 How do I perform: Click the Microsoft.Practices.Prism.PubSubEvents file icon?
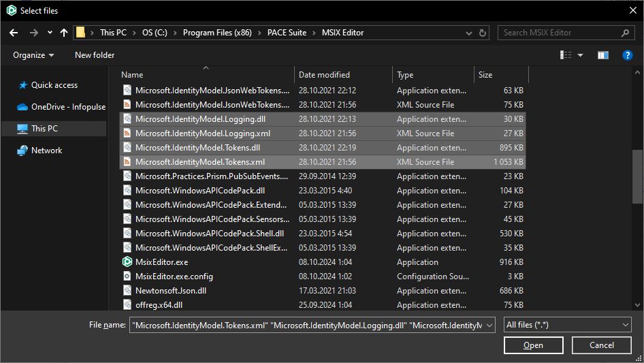click(x=127, y=176)
